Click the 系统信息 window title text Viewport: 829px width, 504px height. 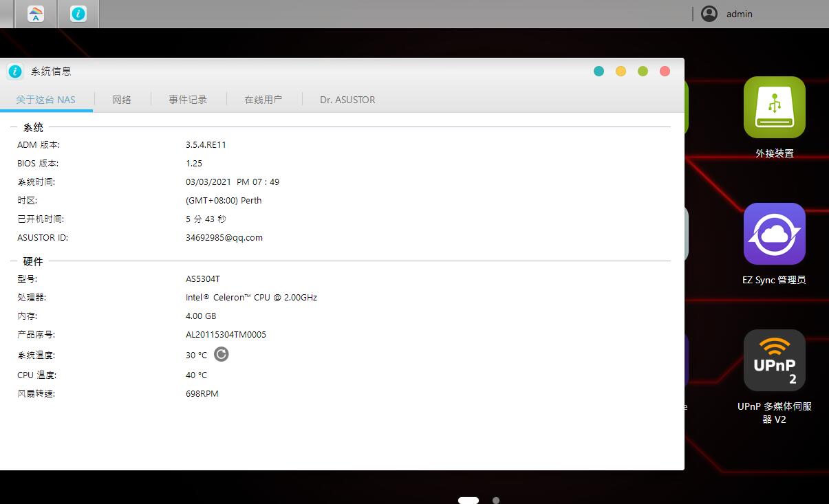[x=51, y=72]
